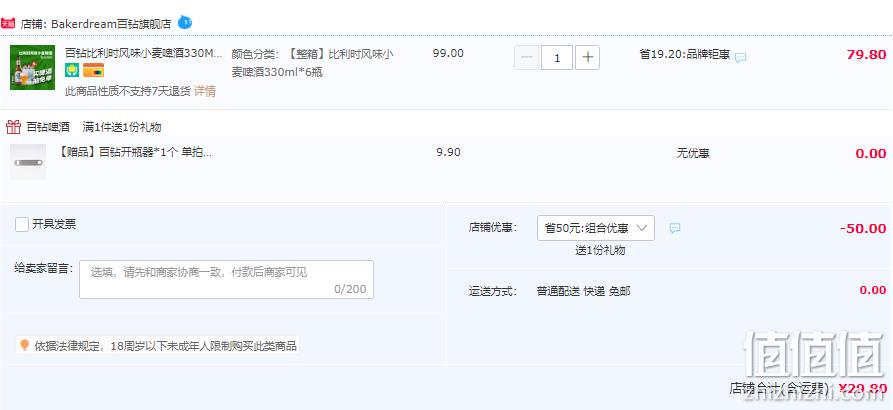Open the blue Wangwang chat icon
Viewport: 893px width, 410px height.
pyautogui.click(x=185, y=22)
